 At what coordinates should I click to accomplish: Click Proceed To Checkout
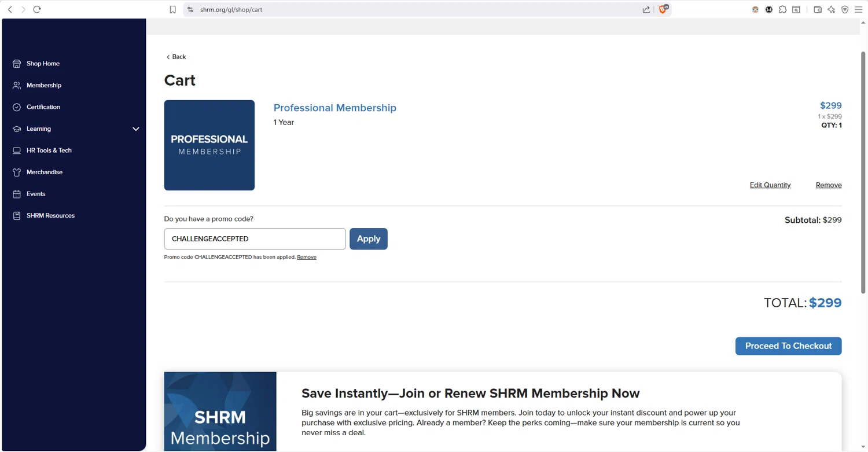(788, 346)
